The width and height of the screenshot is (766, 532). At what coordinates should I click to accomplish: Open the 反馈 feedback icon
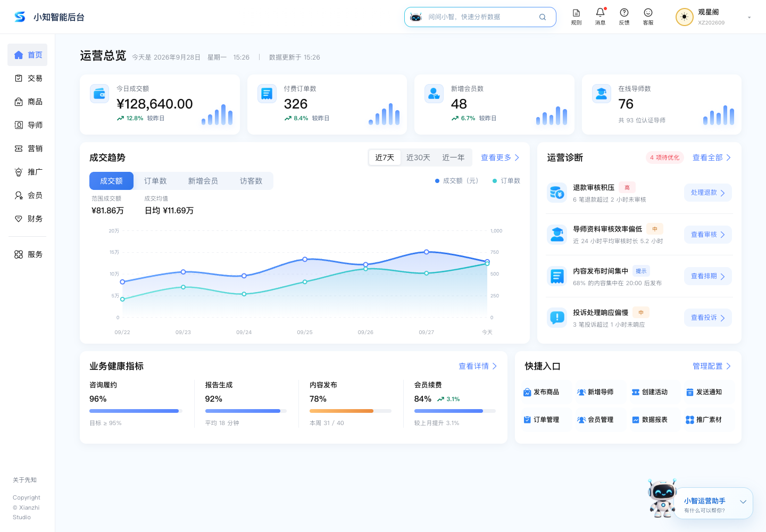pos(624,16)
